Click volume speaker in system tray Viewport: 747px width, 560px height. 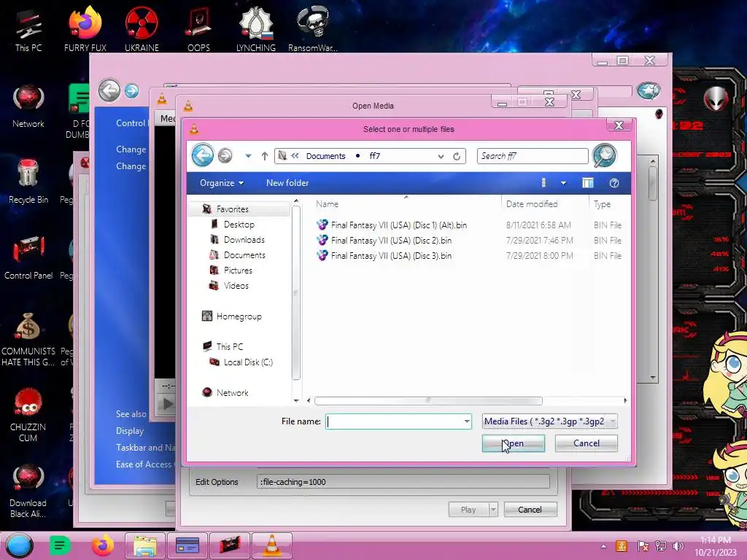[x=678, y=546]
